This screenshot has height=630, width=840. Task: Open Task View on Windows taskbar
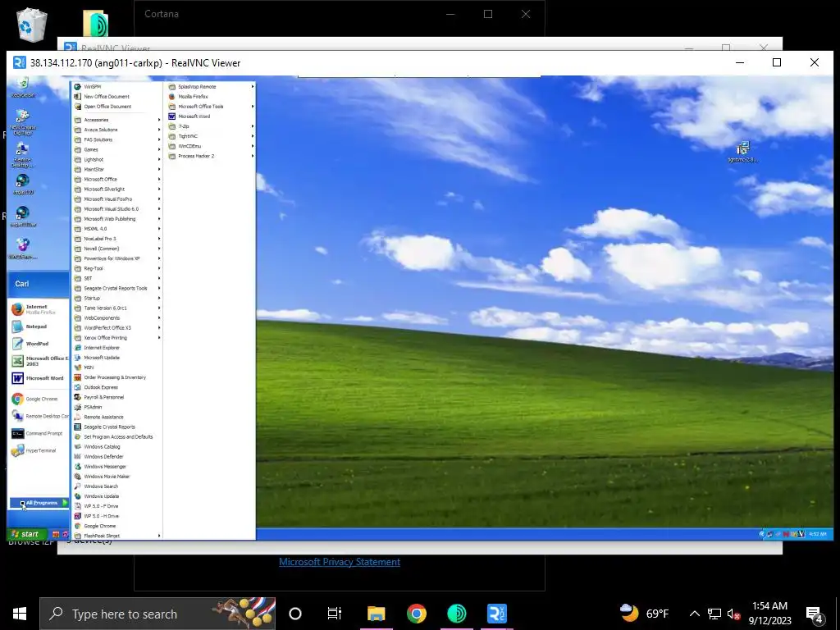[335, 614]
